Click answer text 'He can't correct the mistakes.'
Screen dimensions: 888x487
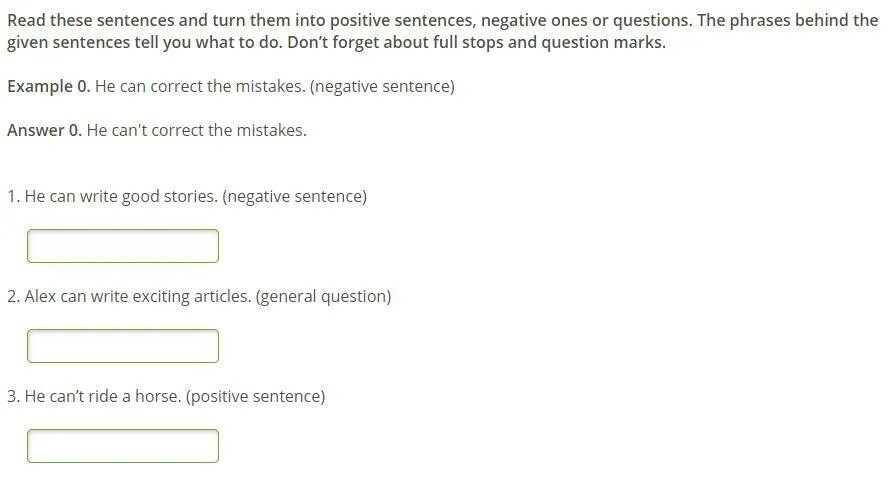coord(197,130)
